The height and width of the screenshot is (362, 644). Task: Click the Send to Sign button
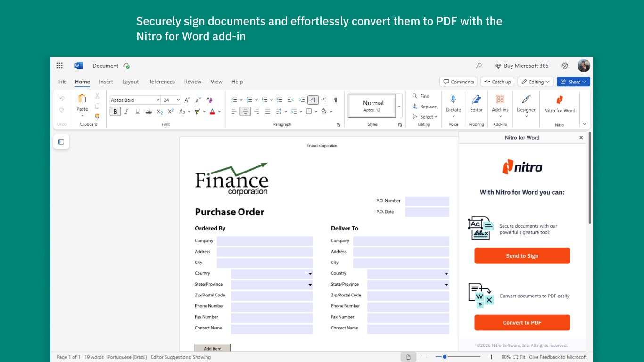(522, 256)
